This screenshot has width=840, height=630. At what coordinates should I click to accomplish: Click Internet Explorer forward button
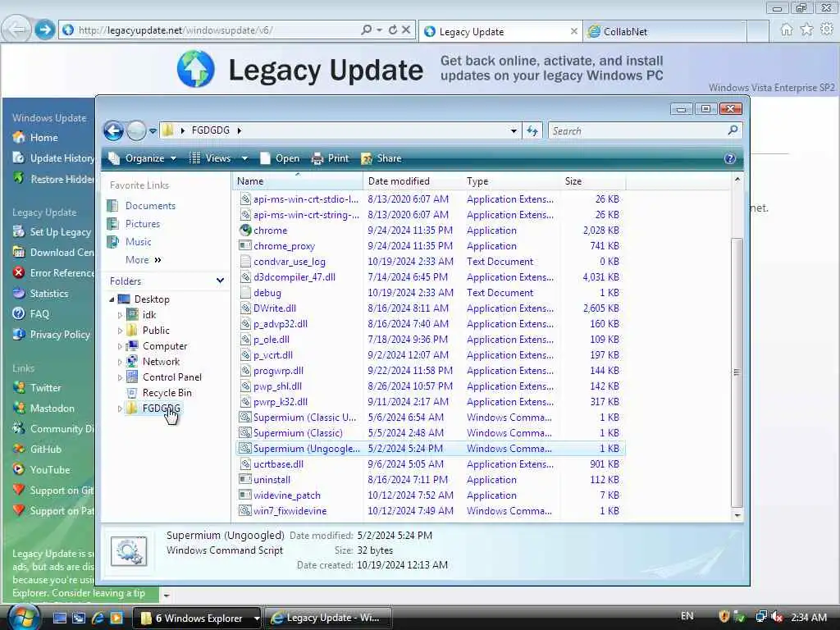pyautogui.click(x=44, y=30)
